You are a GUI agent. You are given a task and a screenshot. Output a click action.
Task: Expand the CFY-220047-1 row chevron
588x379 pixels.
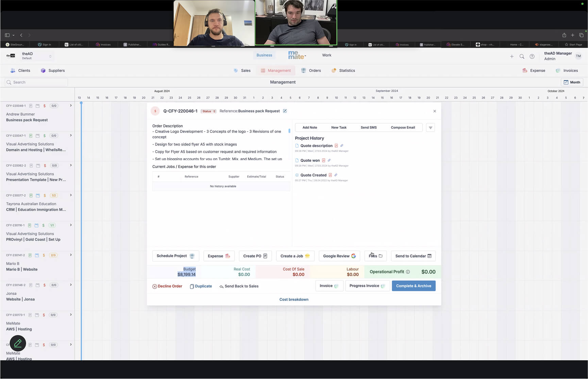(x=71, y=136)
